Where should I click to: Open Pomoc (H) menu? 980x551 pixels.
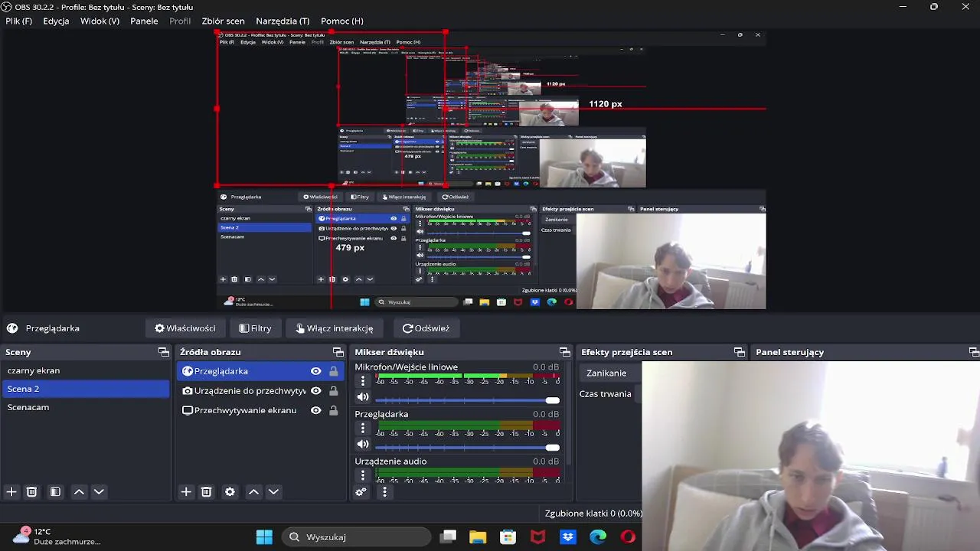[342, 21]
